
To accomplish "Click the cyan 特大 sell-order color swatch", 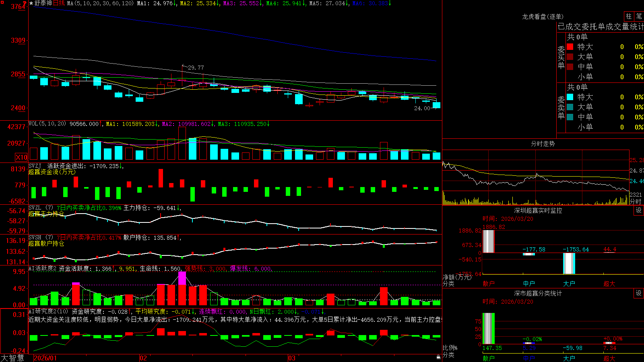I will 570,97.
